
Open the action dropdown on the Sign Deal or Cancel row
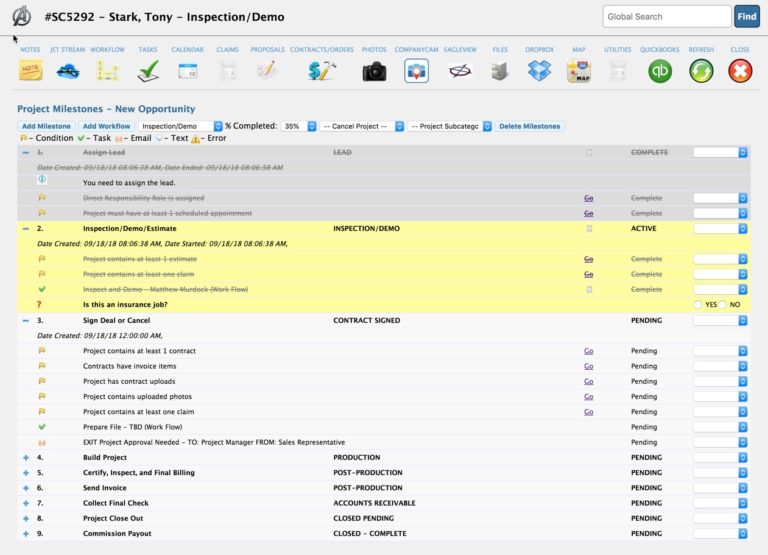pos(720,320)
